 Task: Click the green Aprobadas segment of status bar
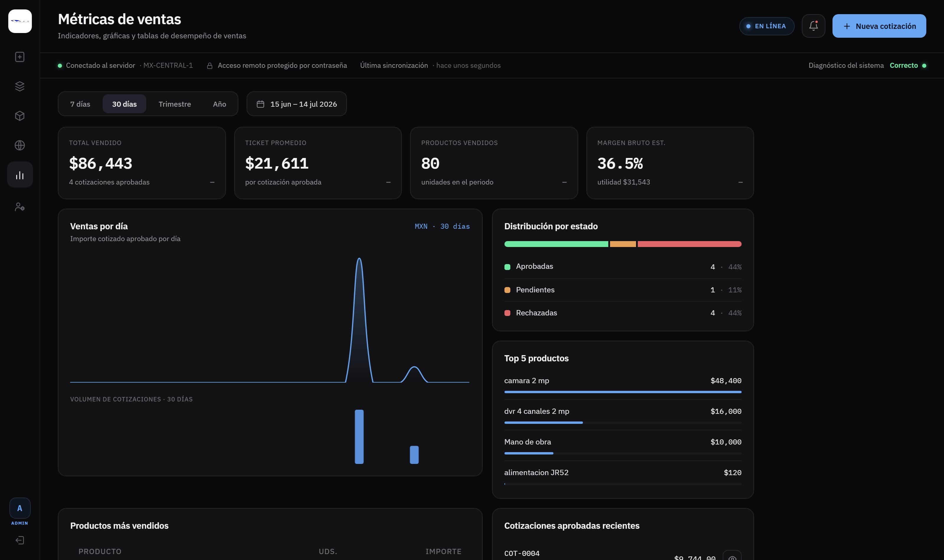coord(556,244)
